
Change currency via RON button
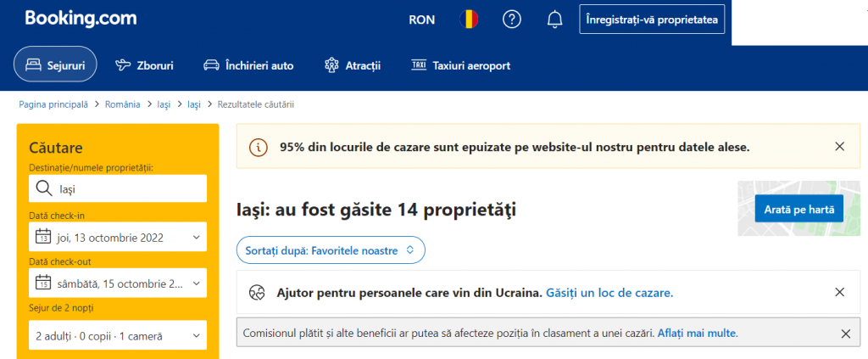coord(422,20)
